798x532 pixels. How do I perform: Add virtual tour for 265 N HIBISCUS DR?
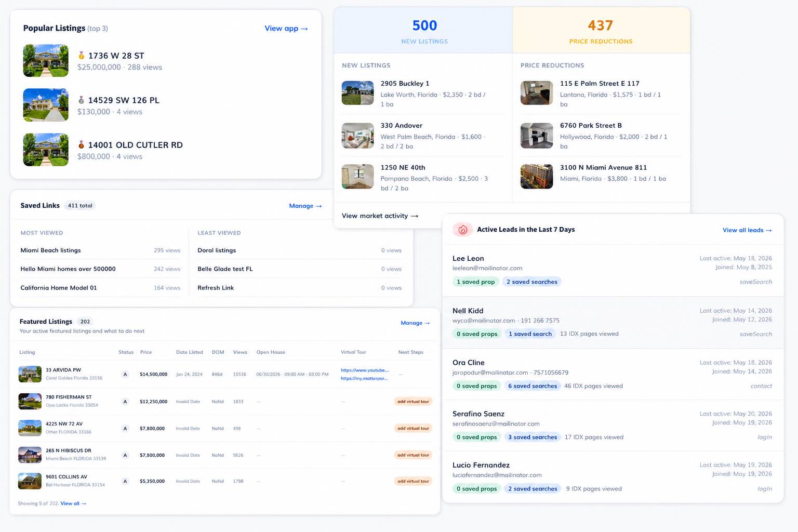pos(413,455)
